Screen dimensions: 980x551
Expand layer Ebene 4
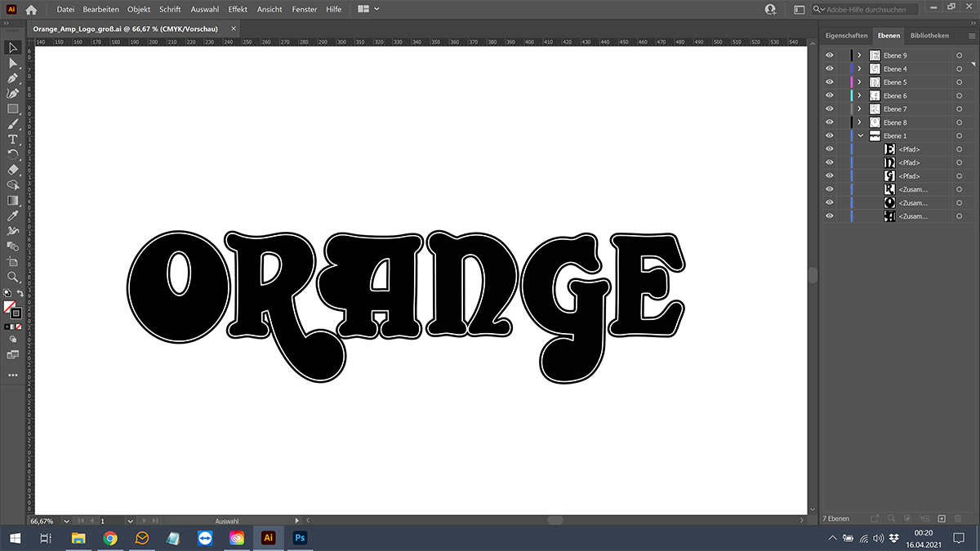(860, 69)
